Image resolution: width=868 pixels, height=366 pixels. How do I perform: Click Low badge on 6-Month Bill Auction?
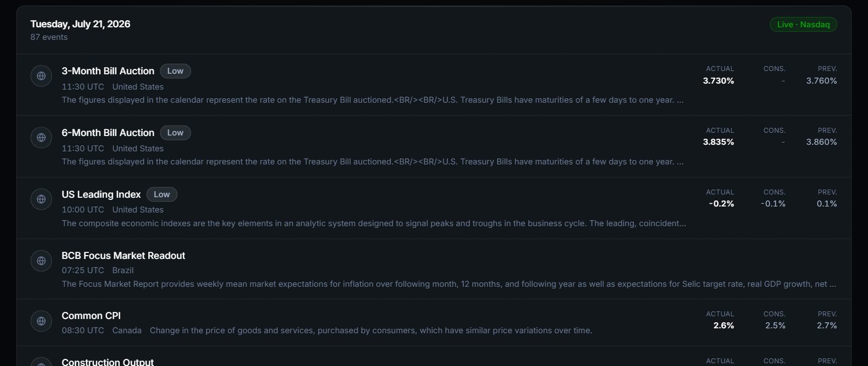176,133
